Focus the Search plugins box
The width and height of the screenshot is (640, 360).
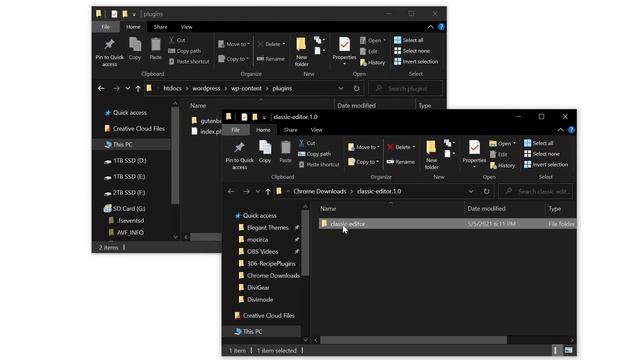[406, 89]
